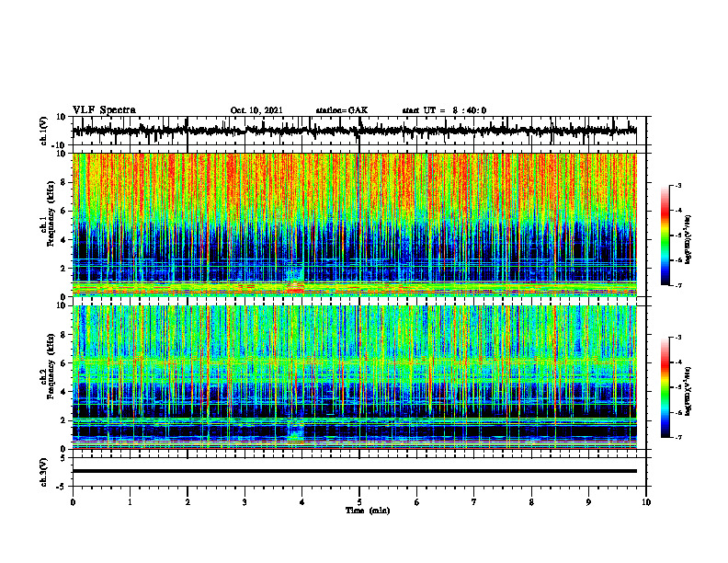728x563 pixels.
Task: Click tick label "1" on the time axis
Action: tap(130, 502)
